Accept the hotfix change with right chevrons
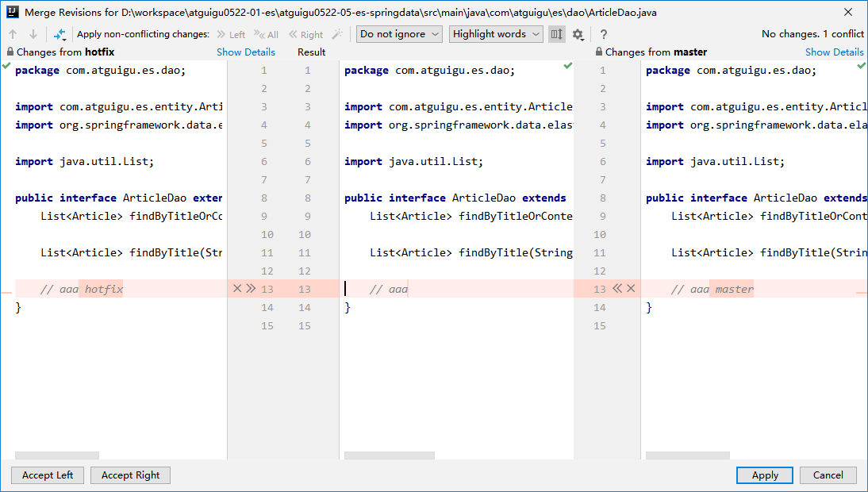 pyautogui.click(x=251, y=289)
